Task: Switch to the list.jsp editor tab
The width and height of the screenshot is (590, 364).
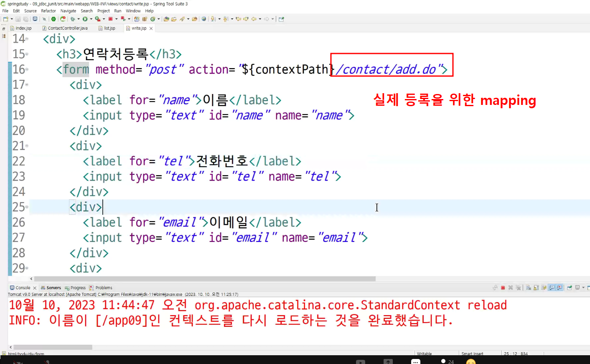Action: coord(107,28)
